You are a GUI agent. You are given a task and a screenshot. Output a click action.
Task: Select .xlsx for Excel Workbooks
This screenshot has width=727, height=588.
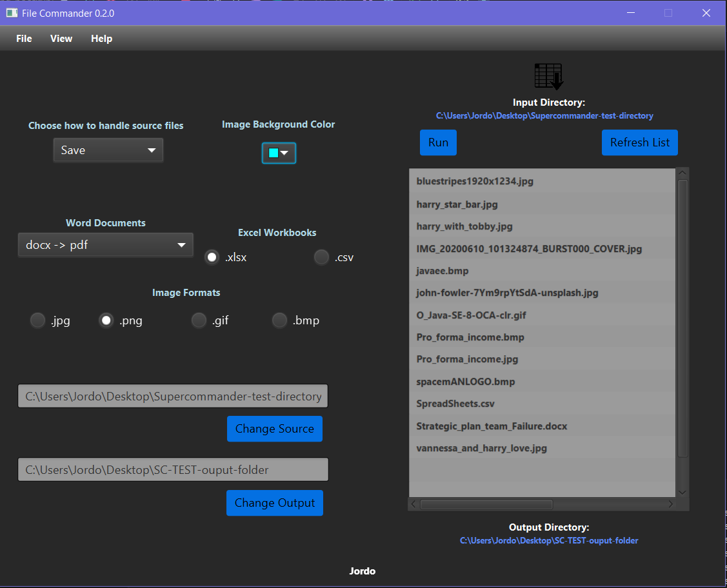coord(212,257)
